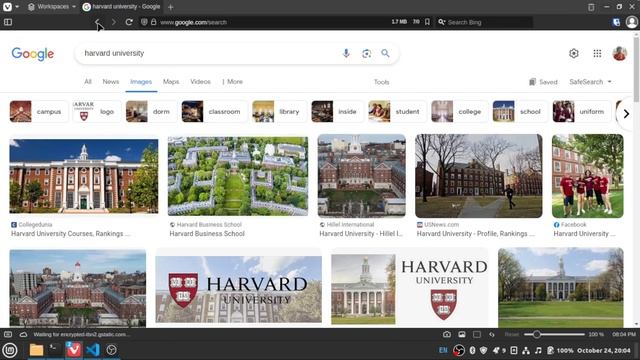Viewport: 640px width, 360px height.
Task: Bookmark this page icon
Action: click(x=427, y=22)
